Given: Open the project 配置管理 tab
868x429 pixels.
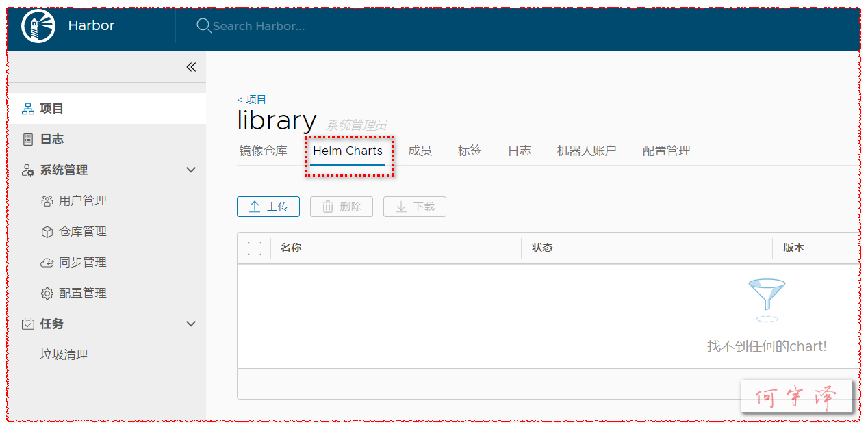Looking at the screenshot, I should [x=667, y=151].
